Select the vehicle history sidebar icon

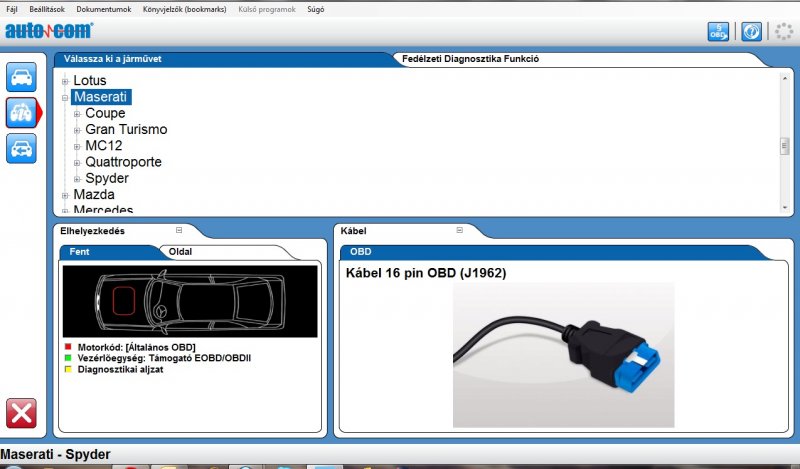(x=21, y=149)
